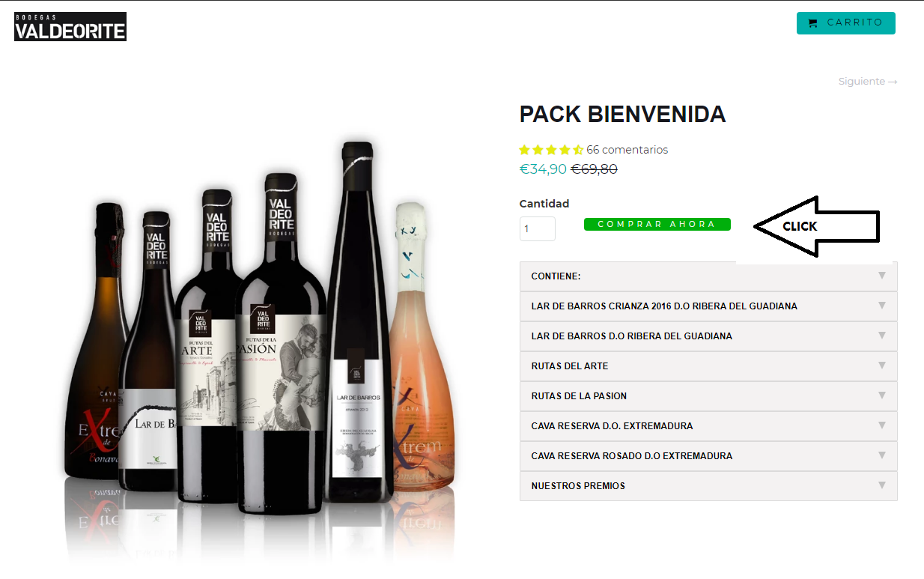Expand the Rutas del Arte section
924x579 pixels.
click(x=708, y=366)
